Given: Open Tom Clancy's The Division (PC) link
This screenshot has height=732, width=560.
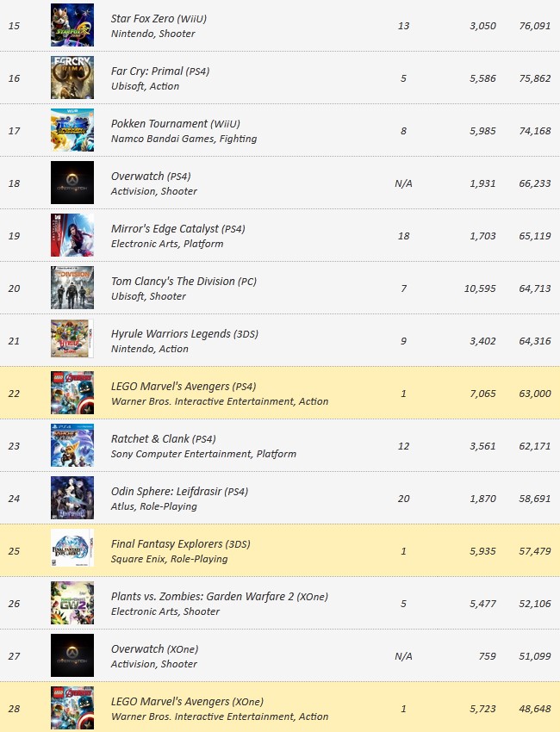Looking at the screenshot, I should tap(184, 282).
